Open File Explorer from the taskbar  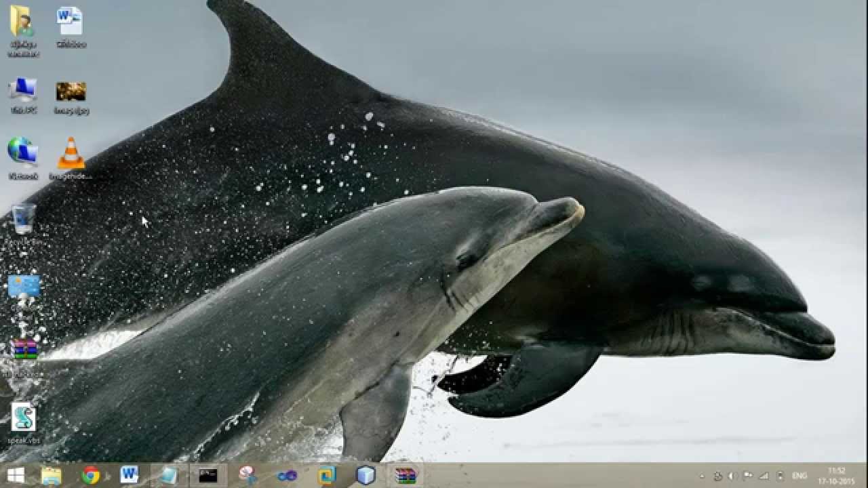click(52, 475)
